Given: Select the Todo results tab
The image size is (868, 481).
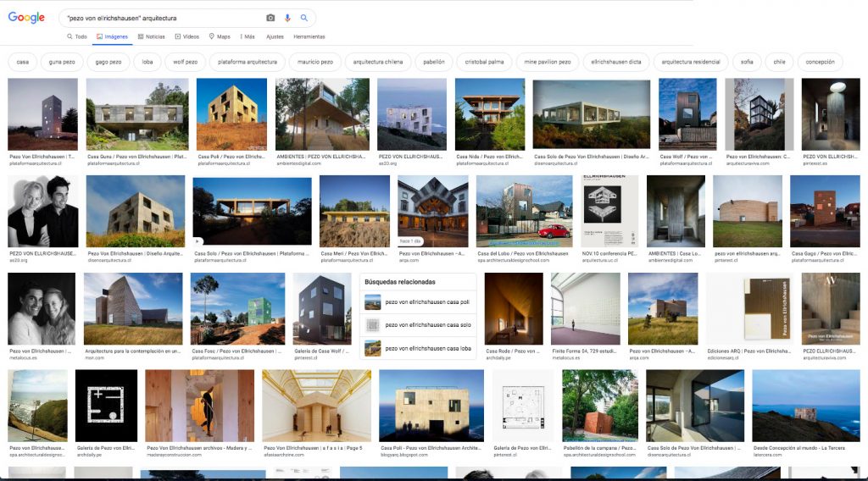Looking at the screenshot, I should [x=77, y=36].
